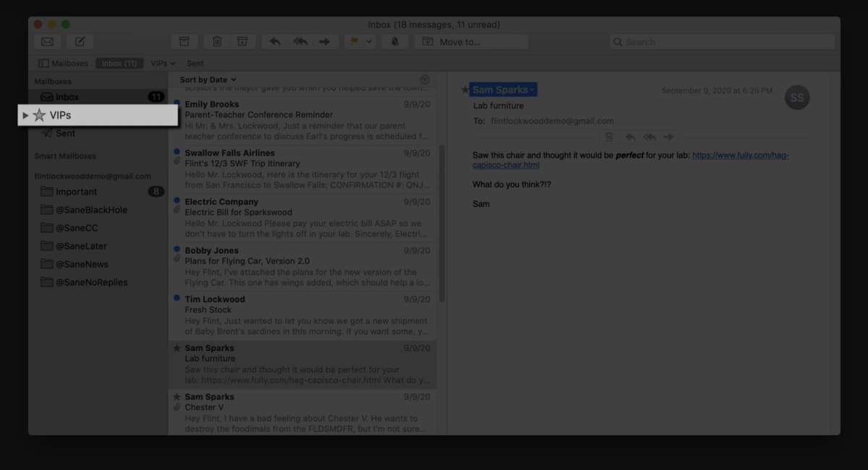Open the @SaneBlackHole folder
The image size is (868, 470).
(x=98, y=210)
